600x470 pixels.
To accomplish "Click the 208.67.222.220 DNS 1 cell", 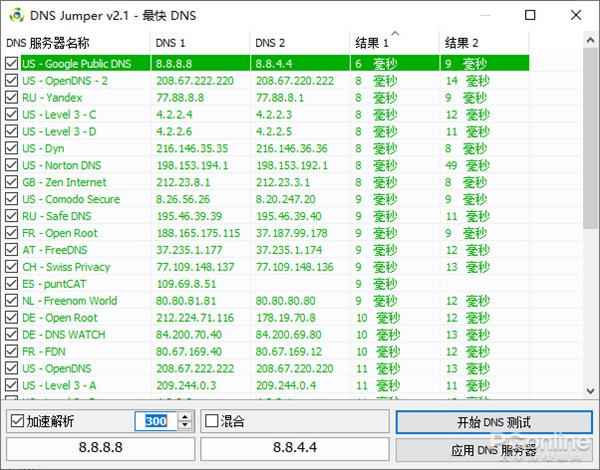I will pyautogui.click(x=195, y=81).
